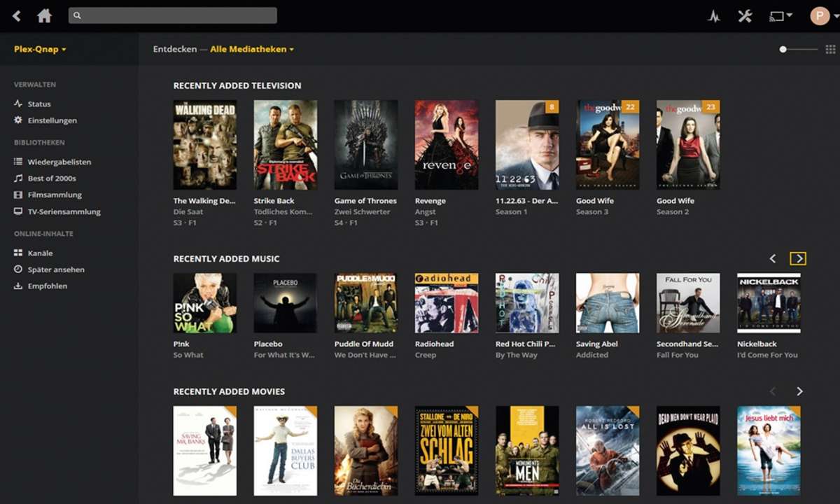Open the 11.22.63 poster
This screenshot has height=504, width=840.
click(527, 145)
